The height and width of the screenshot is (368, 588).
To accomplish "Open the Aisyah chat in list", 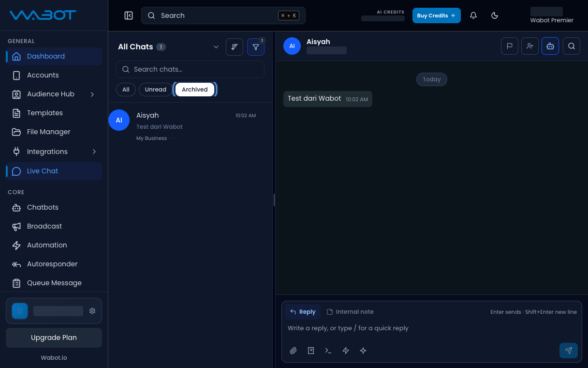I will 191,126.
